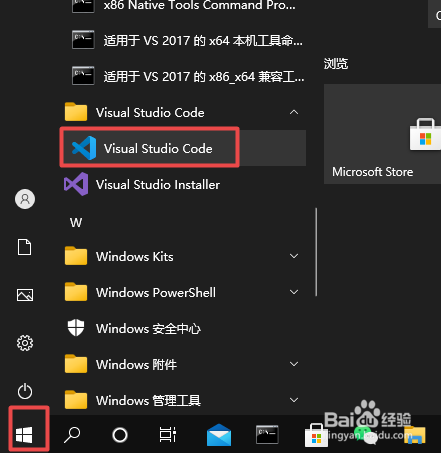Viewport: 441px width, 453px height.
Task: Expand the Windows PowerShell folder
Action: (183, 292)
